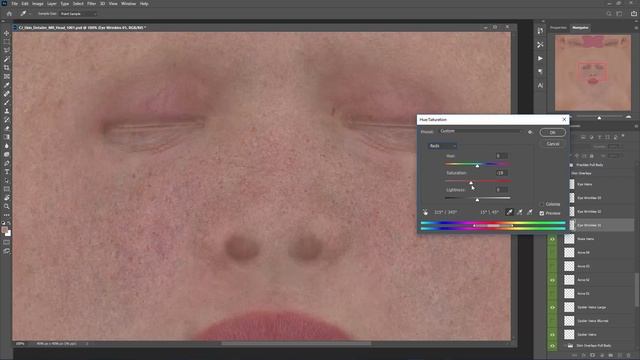
Task: Select the Hand tool in the toolbox
Action: (x=7, y=198)
